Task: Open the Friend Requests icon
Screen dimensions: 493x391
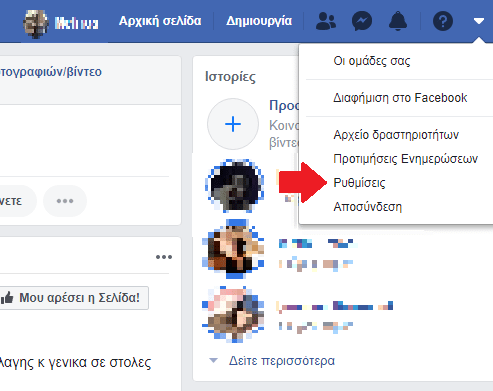Action: click(326, 21)
